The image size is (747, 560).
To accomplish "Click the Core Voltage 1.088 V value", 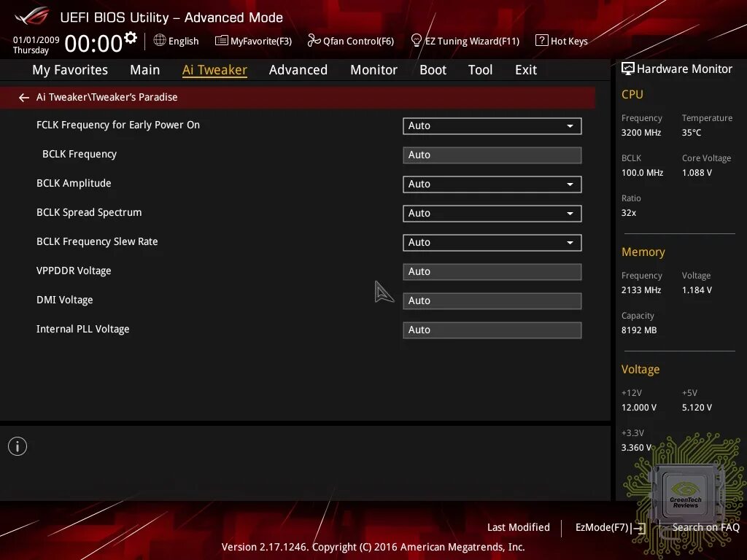I will point(697,173).
